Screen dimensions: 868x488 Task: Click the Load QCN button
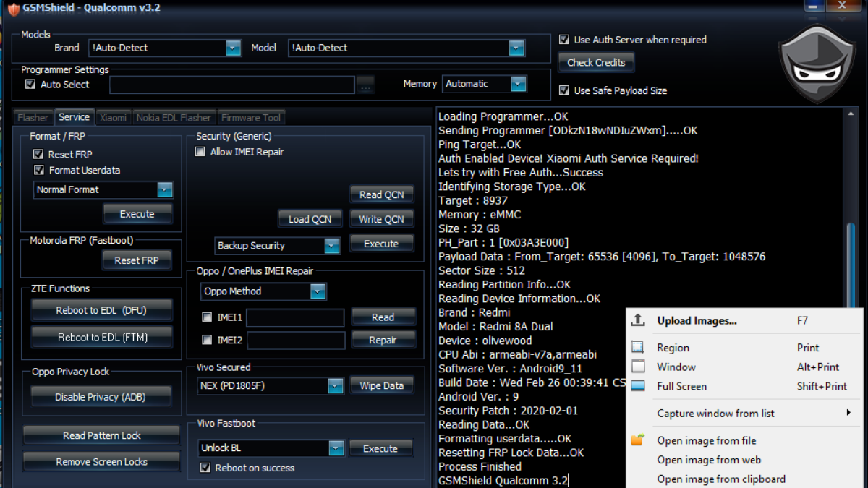(310, 219)
